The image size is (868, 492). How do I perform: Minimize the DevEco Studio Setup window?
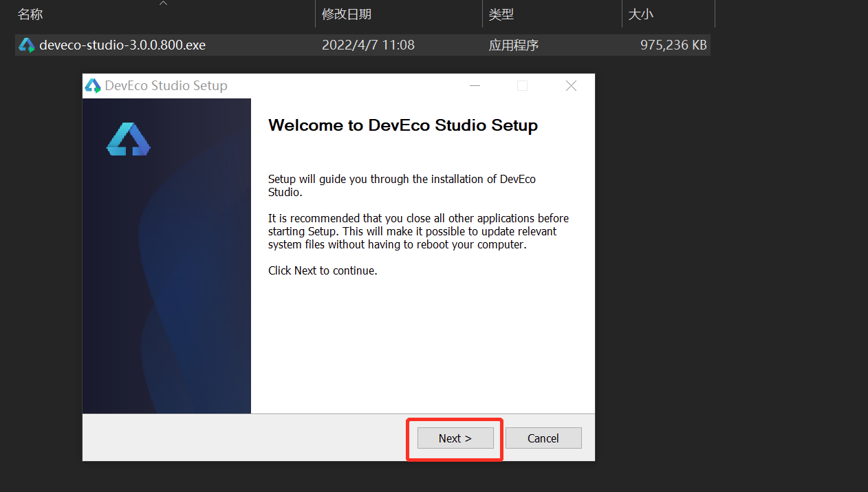click(x=475, y=86)
